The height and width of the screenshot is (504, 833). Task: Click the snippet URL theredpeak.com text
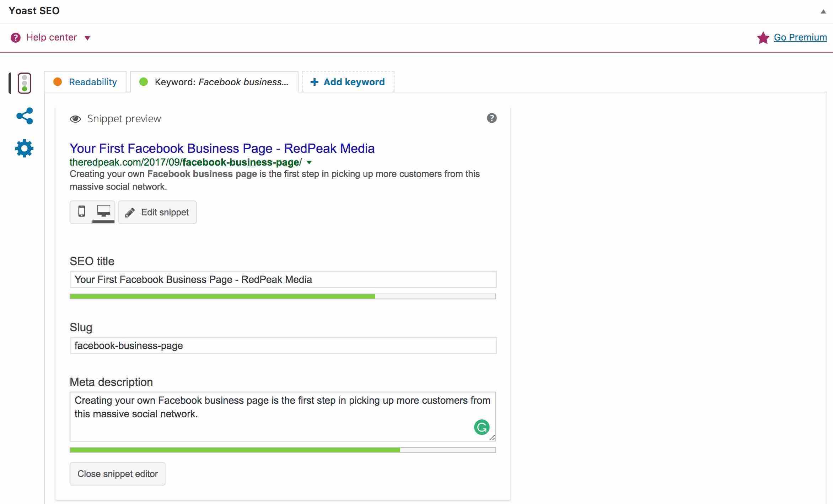(x=186, y=162)
